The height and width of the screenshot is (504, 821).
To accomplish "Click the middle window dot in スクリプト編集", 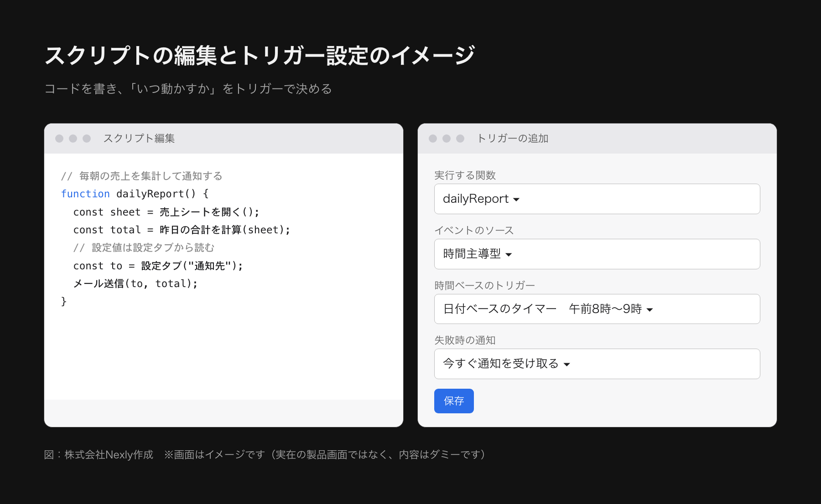I will click(73, 138).
